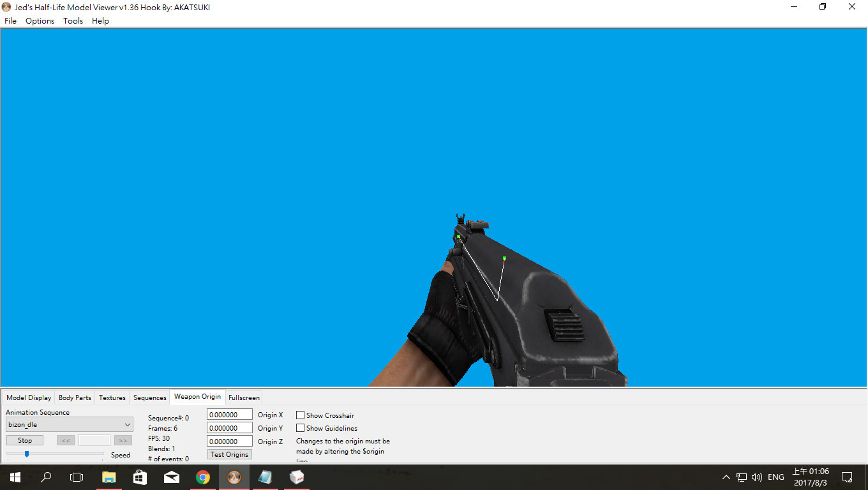This screenshot has height=490, width=868.
Task: Enable the Show Crosshair option
Action: [300, 415]
